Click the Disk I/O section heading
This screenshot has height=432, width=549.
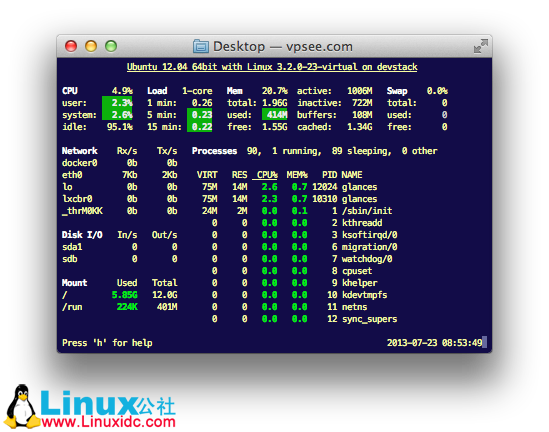point(82,235)
